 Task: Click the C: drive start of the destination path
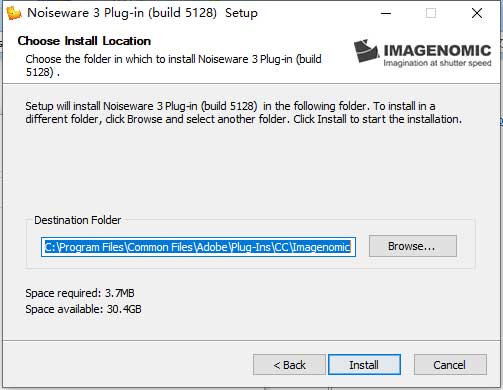coord(50,247)
